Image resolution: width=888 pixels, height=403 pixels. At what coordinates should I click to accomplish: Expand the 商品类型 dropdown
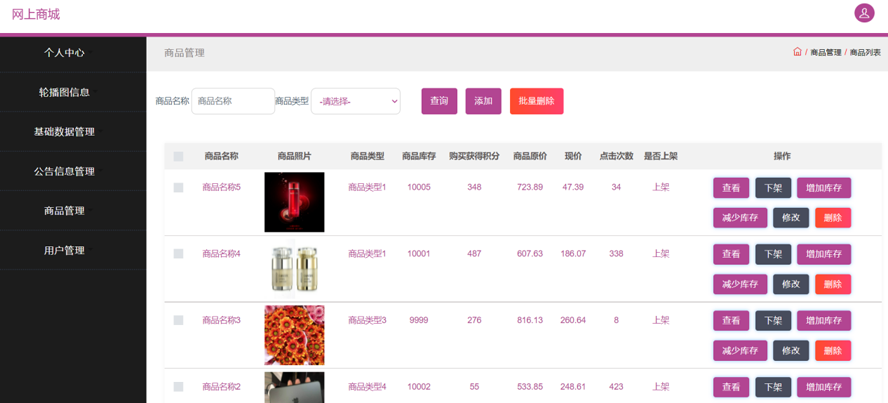[x=355, y=101]
